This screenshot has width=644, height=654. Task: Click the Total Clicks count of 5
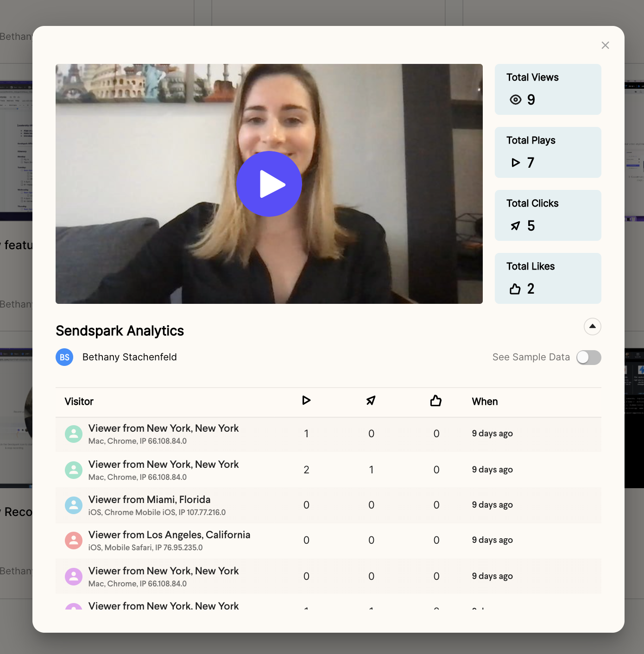[531, 226]
